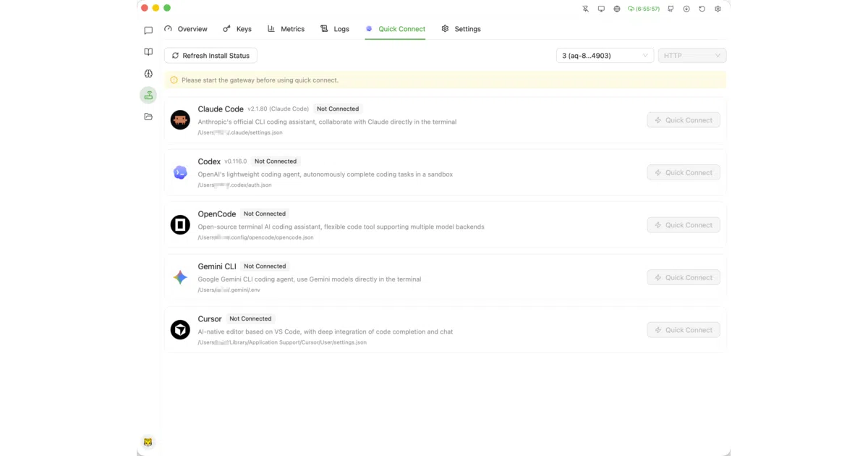Click Not Connected badge beside Cursor
Image resolution: width=868 pixels, height=456 pixels.
250,318
